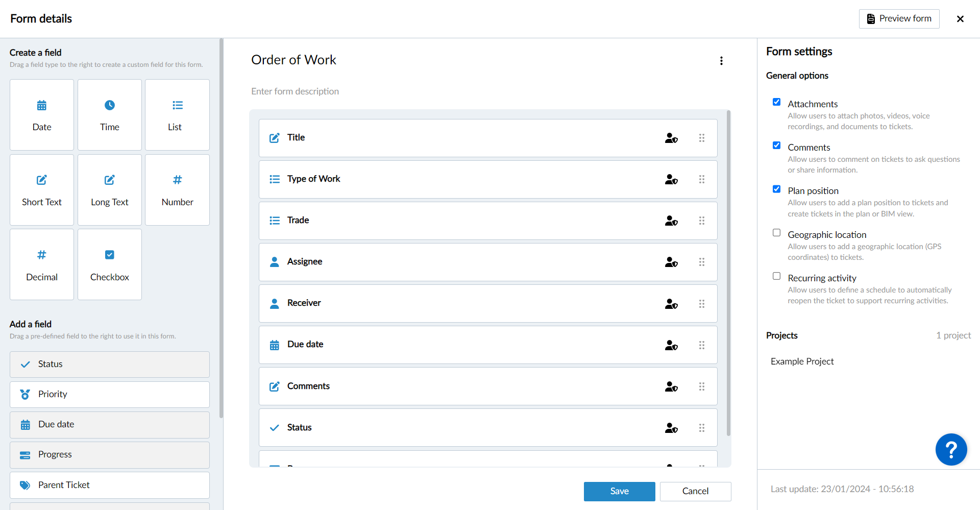
Task: Click permissions icon on Assignee row
Action: 671,262
